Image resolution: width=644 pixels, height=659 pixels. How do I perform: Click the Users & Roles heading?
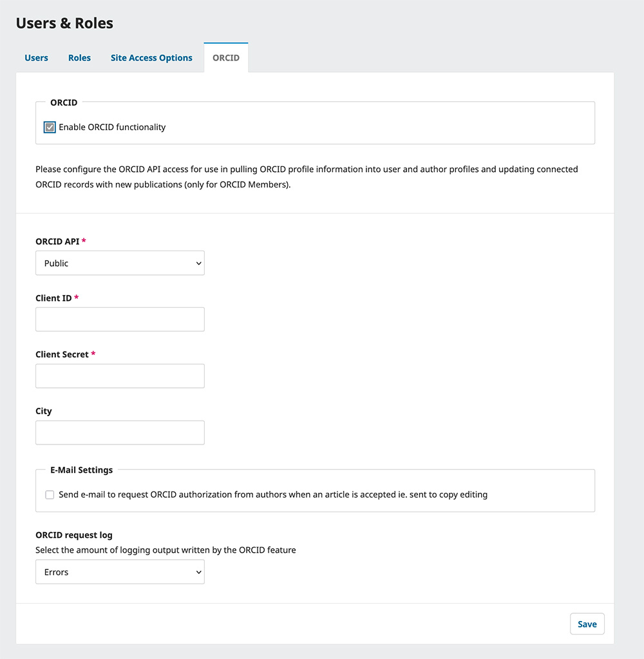pyautogui.click(x=64, y=23)
